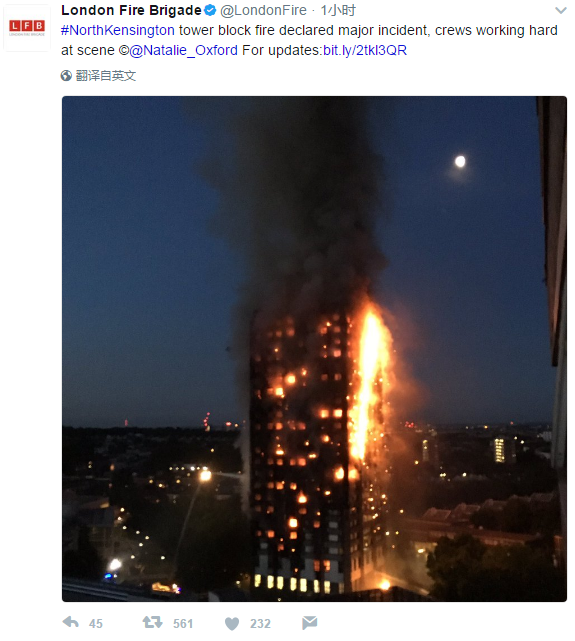Screen dimensions: 575x641
Task: Click the tweet body text
Action: pyautogui.click(x=309, y=40)
